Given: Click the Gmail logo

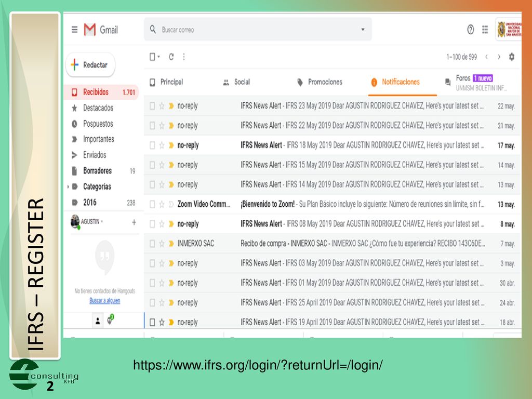Looking at the screenshot, I should pos(101,30).
